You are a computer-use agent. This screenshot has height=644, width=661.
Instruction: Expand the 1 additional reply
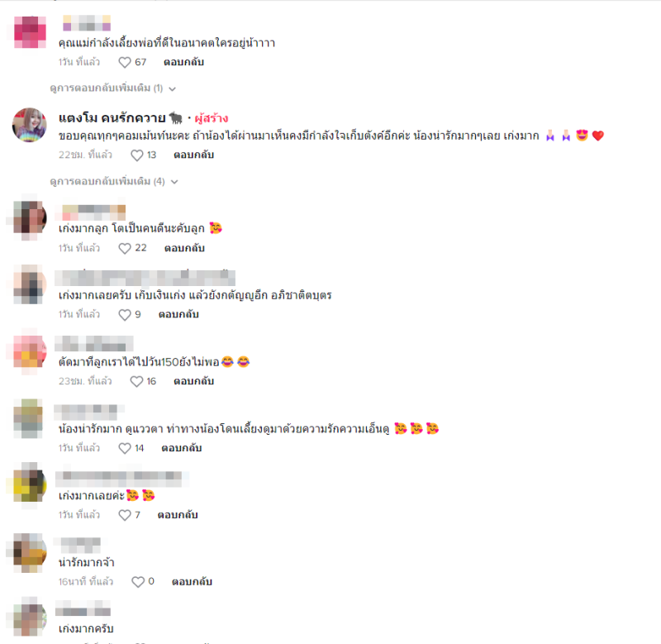click(113, 88)
